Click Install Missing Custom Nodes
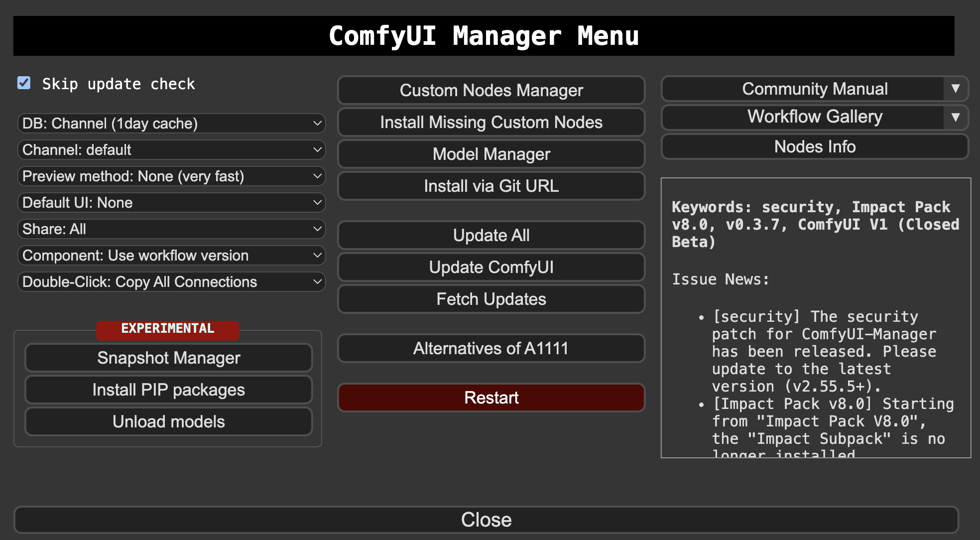The image size is (980, 540). tap(491, 122)
